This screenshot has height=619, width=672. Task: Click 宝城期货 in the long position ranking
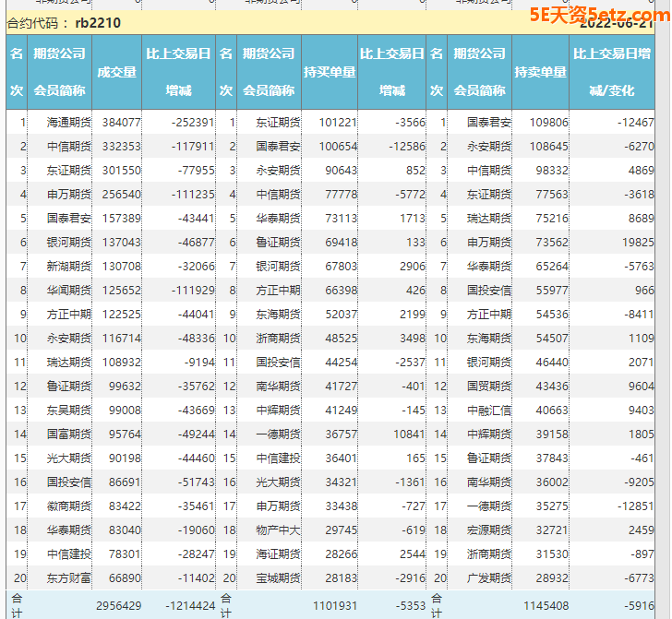278,578
